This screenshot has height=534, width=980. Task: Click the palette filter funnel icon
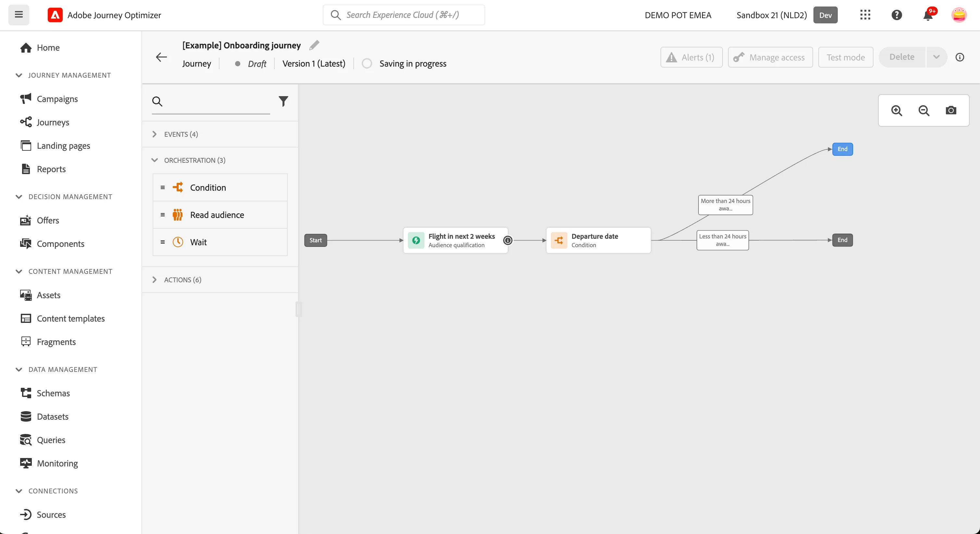point(283,101)
